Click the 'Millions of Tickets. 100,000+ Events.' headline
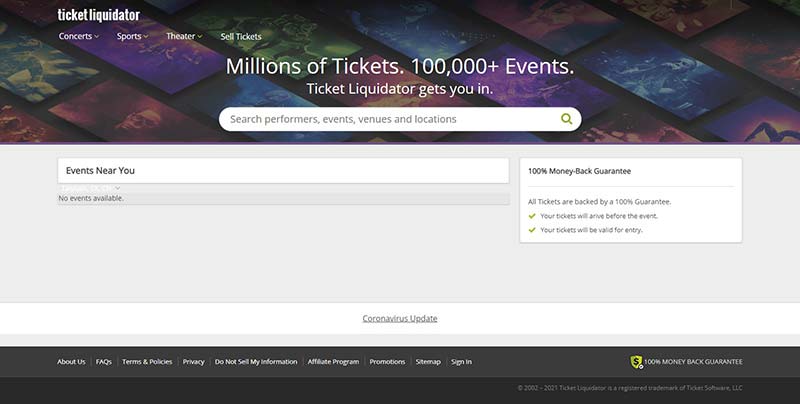800x404 pixels. click(x=400, y=66)
